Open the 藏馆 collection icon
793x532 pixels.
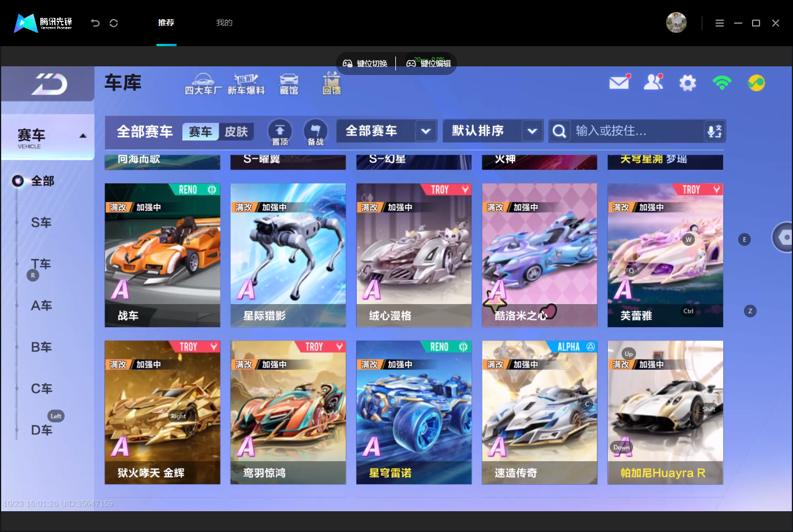pos(289,84)
